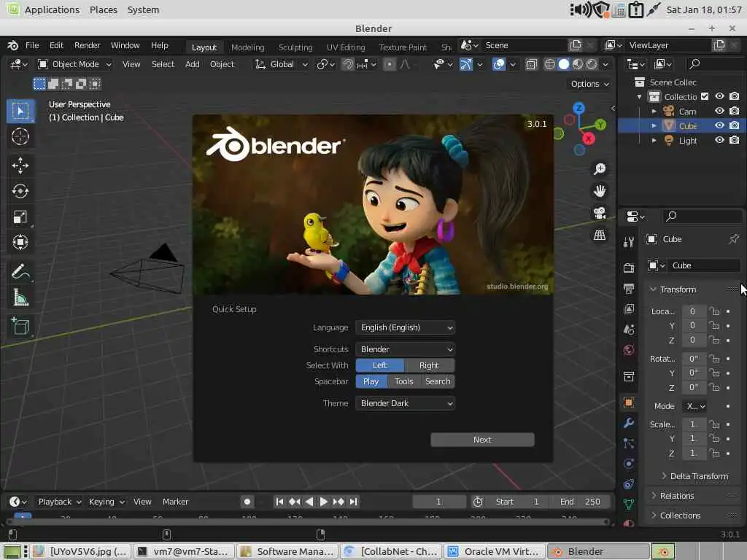Switch perspective/orthographic grid icon
Screen dimensions: 747x560
pos(600,235)
